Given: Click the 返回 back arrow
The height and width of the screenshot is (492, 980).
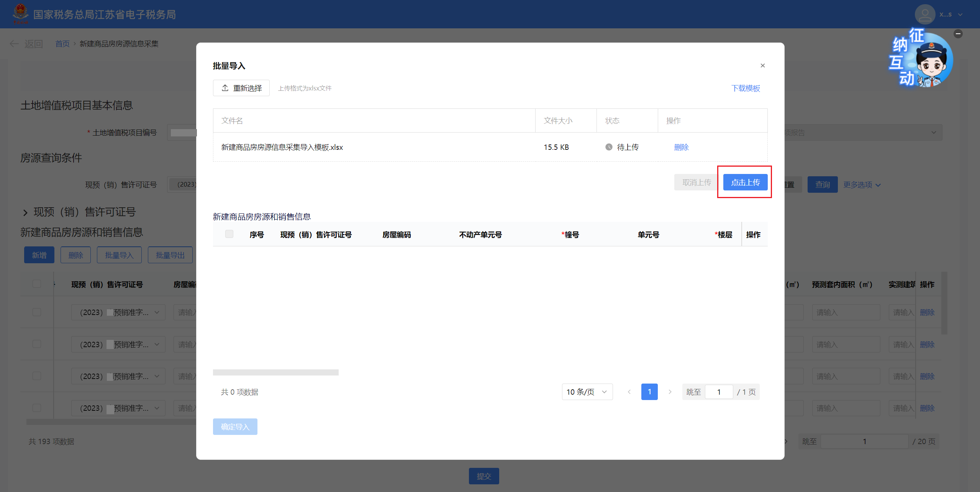Looking at the screenshot, I should pos(15,44).
